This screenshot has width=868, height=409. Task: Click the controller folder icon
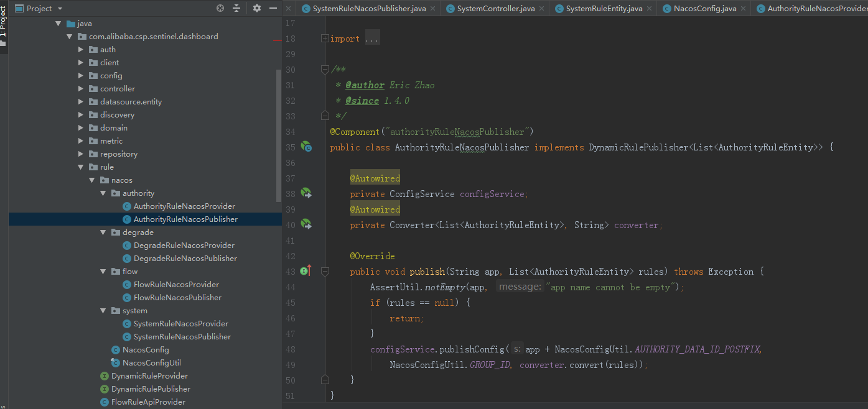[x=93, y=89]
